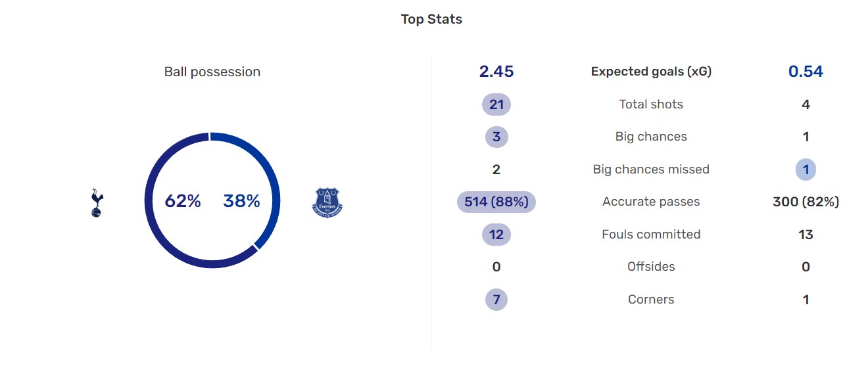Click the Ball possession label
The image size is (868, 366).
(212, 72)
